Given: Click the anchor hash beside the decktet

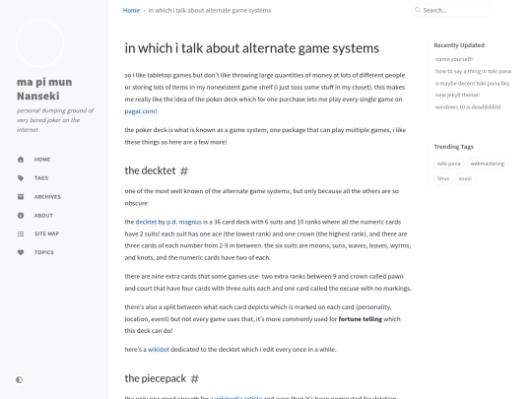Looking at the screenshot, I should click(184, 171).
